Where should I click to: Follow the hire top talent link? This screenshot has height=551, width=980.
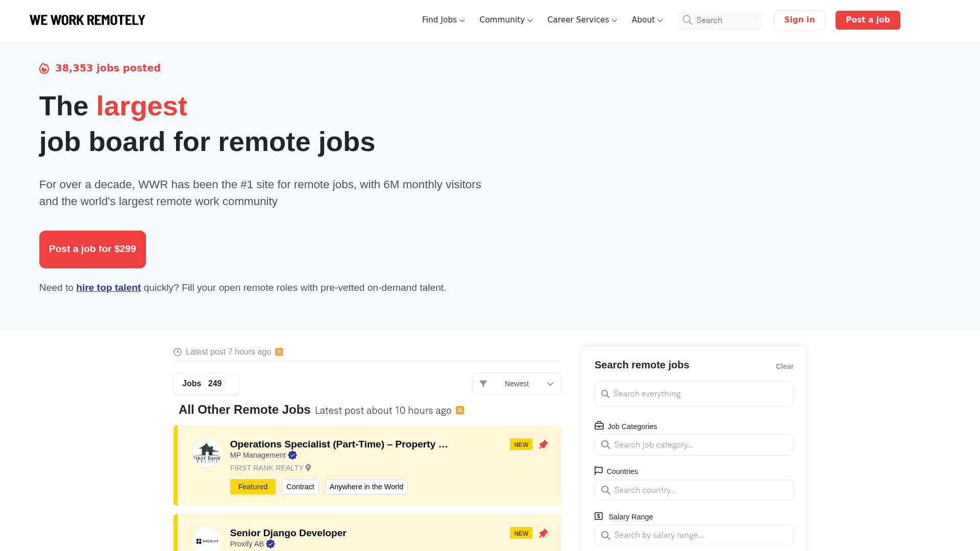(108, 287)
